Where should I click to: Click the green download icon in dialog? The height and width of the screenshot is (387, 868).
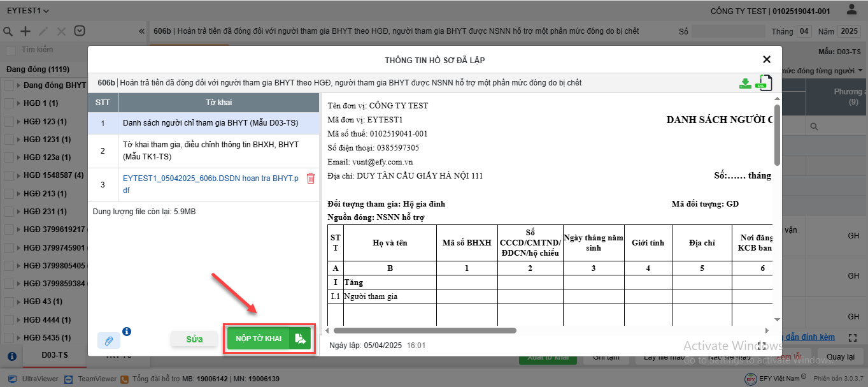pyautogui.click(x=744, y=83)
